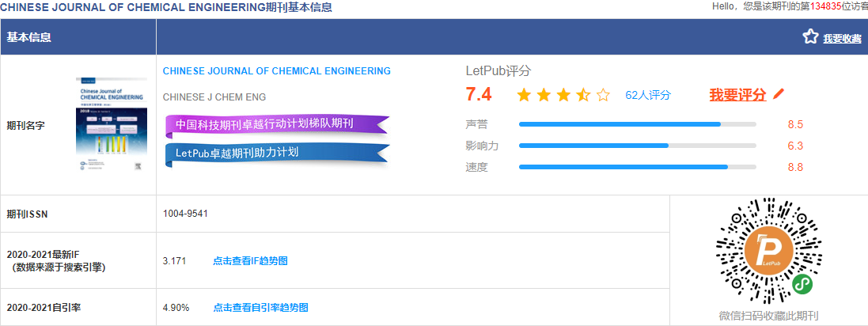Click the favorite star icon
Viewport: 868px width, 326px height.
point(810,36)
